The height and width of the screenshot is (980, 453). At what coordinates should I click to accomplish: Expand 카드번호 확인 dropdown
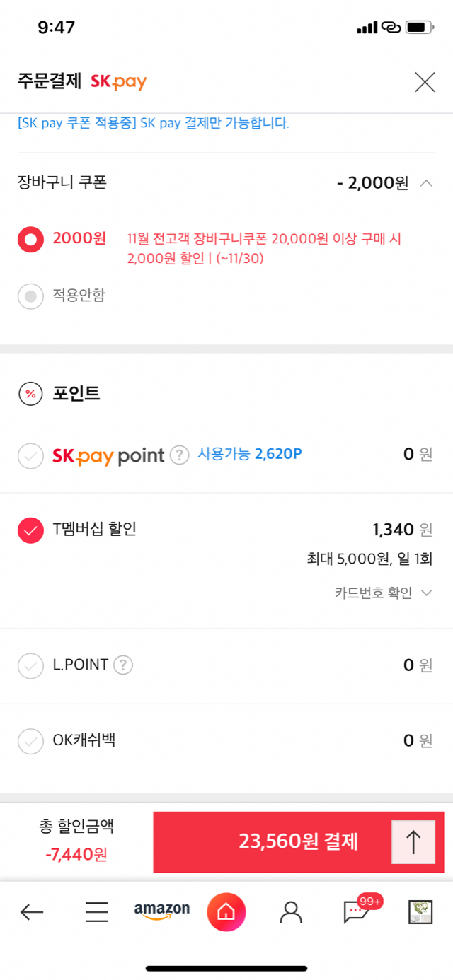383,593
